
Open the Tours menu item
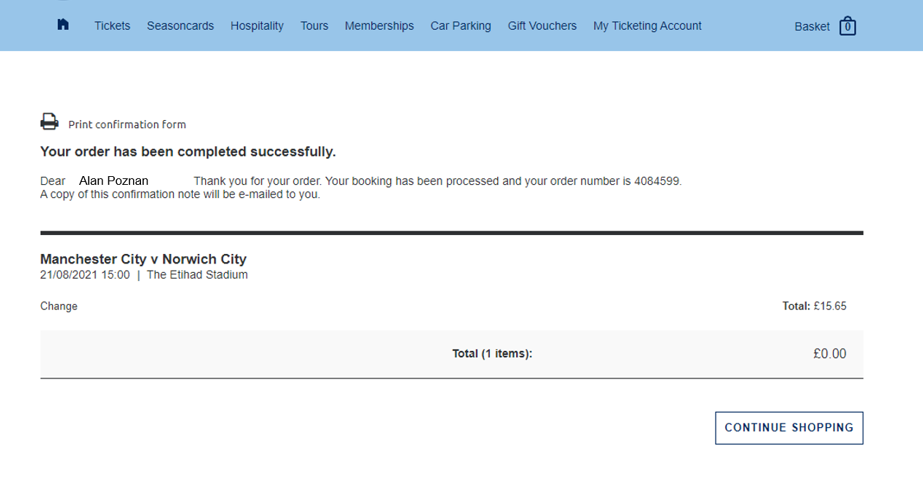click(x=314, y=26)
